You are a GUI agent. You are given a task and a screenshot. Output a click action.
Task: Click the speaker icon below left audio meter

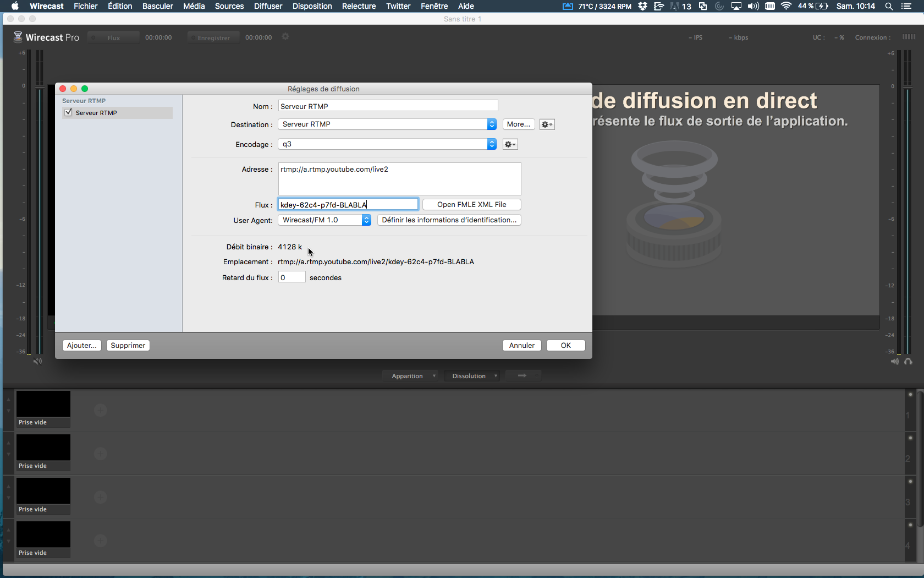pyautogui.click(x=37, y=361)
